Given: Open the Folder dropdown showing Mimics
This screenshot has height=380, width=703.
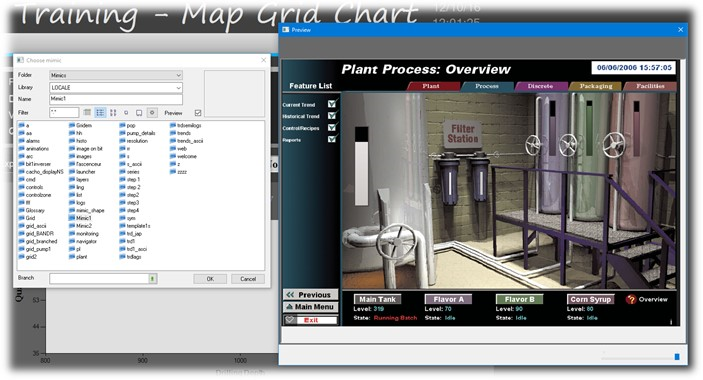Looking at the screenshot, I should click(116, 75).
